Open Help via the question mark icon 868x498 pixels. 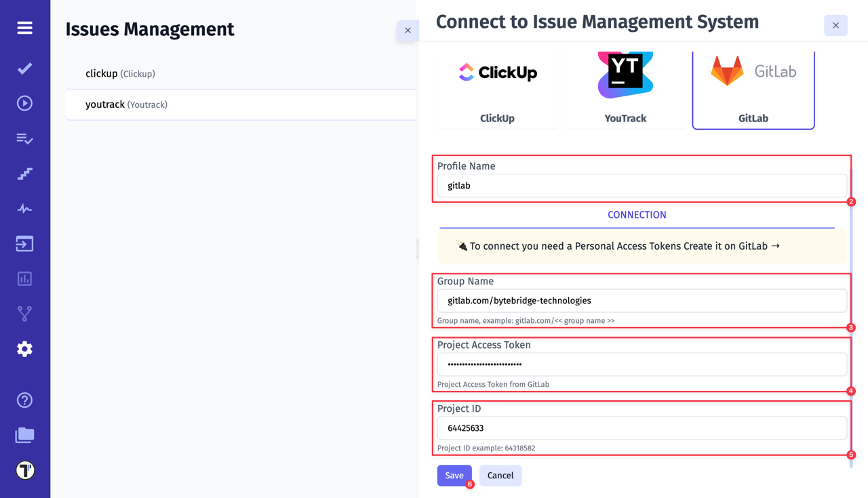pos(24,400)
